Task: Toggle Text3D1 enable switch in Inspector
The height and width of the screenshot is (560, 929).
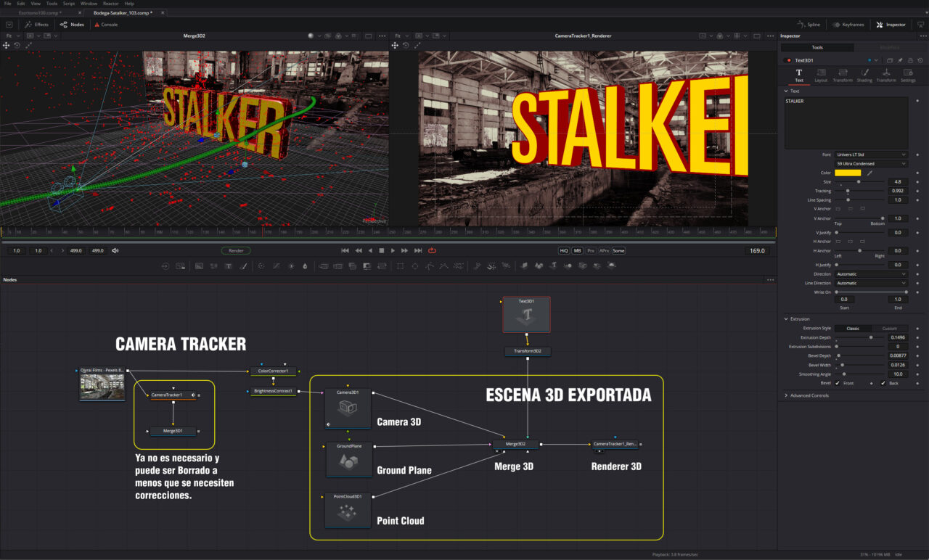Action: tap(789, 60)
